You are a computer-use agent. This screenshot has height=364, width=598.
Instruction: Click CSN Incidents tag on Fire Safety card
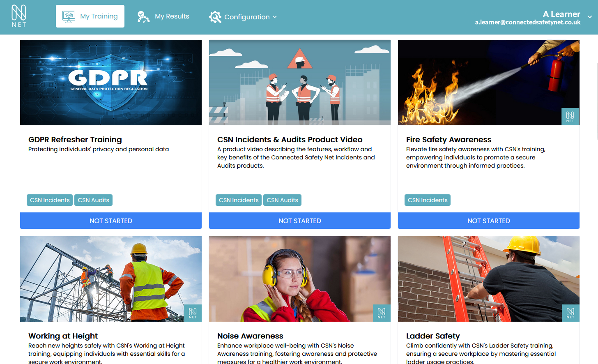tap(428, 200)
